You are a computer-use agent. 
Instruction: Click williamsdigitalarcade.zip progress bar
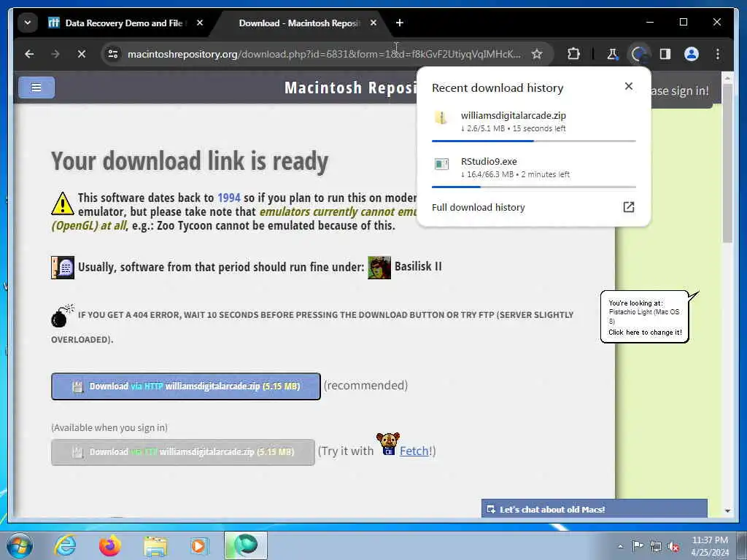pos(533,141)
